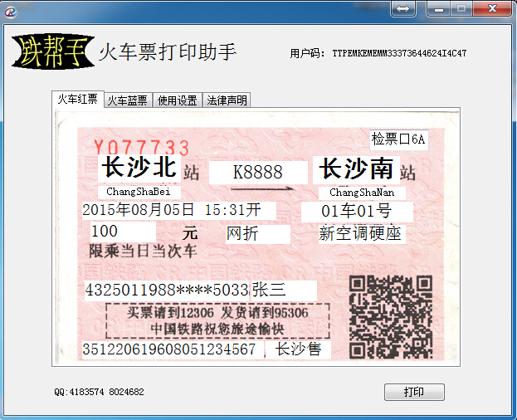
Task: Click the QQ contact numbers text
Action: tap(100, 392)
